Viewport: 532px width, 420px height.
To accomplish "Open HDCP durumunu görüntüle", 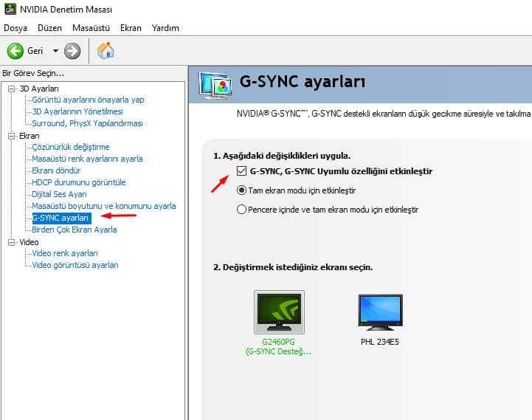I will pyautogui.click(x=79, y=182).
